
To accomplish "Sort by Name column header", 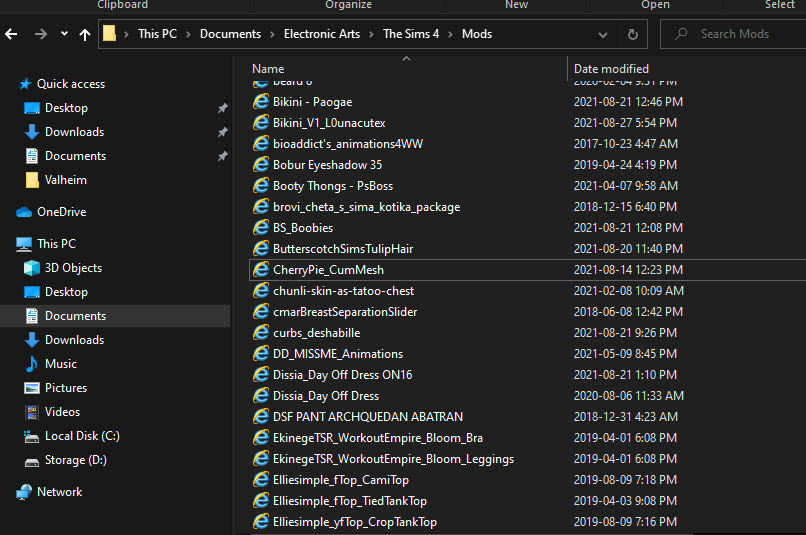I will coord(268,69).
